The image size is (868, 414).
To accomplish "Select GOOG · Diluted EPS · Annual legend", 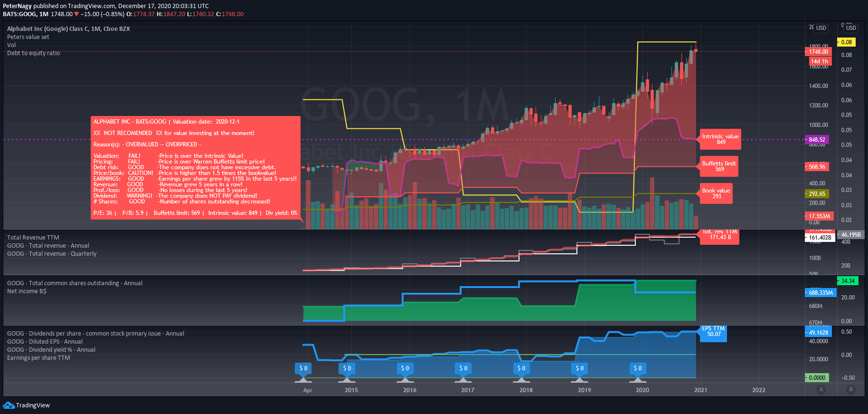I will tap(45, 342).
